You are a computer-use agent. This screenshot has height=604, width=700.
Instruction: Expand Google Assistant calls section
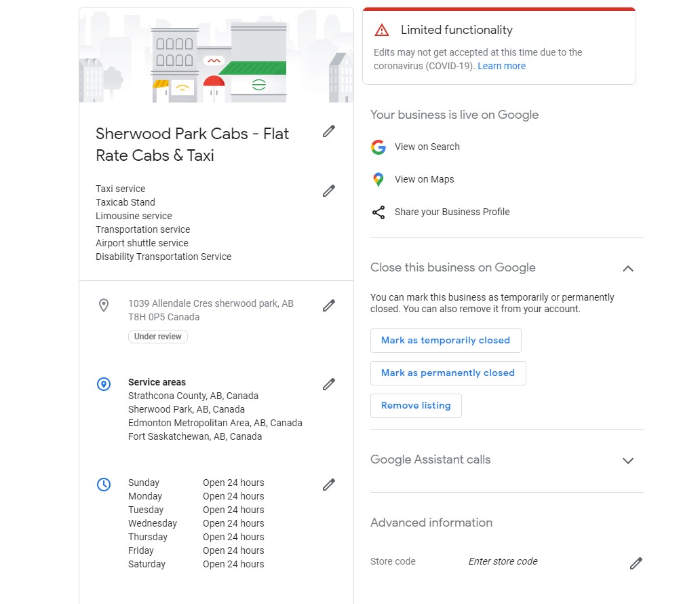(x=628, y=461)
